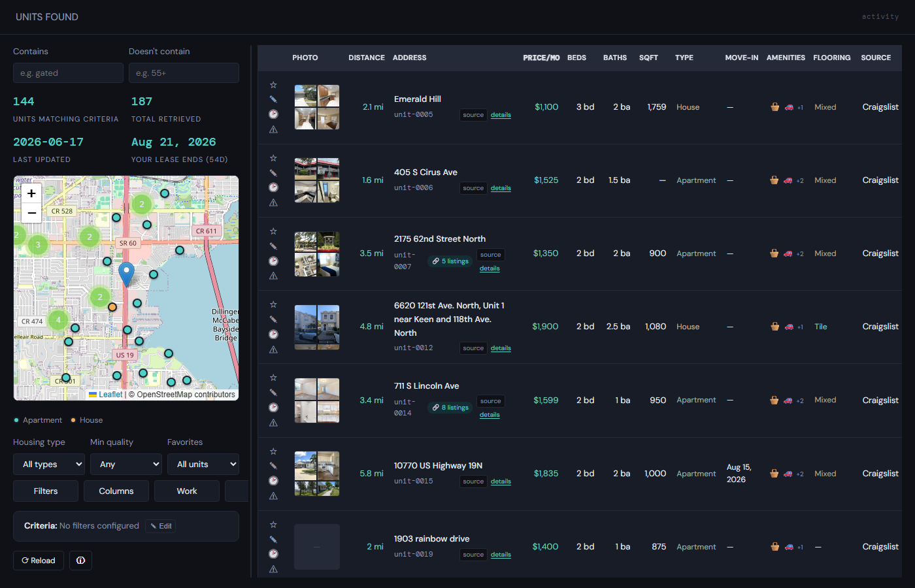Flag Emerald Hill with the warning triangle icon

click(x=273, y=129)
